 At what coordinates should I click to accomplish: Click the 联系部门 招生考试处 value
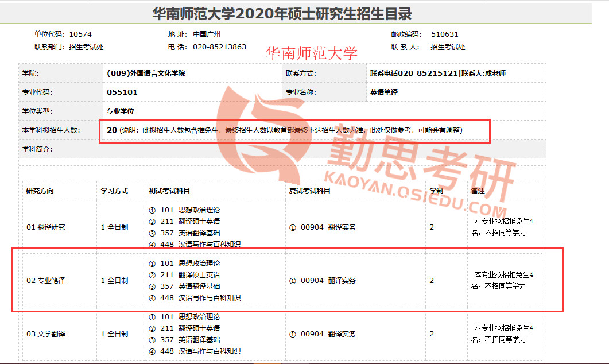tap(86, 47)
